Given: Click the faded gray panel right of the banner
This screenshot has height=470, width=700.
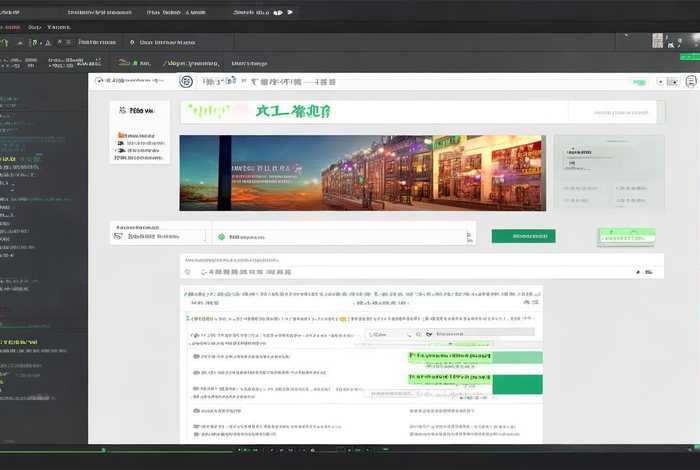Looking at the screenshot, I should pyautogui.click(x=609, y=171).
